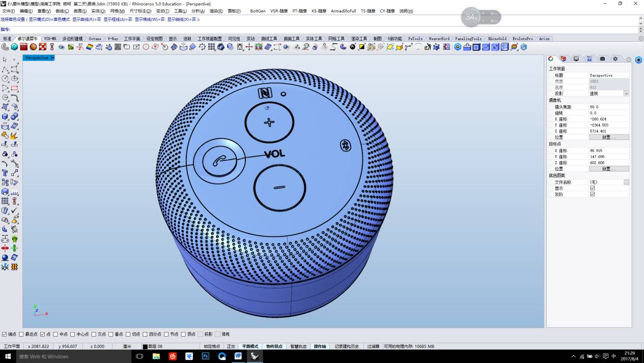Open the 图层 08 layer selector in status bar
This screenshot has width=644, height=363.
click(155, 346)
